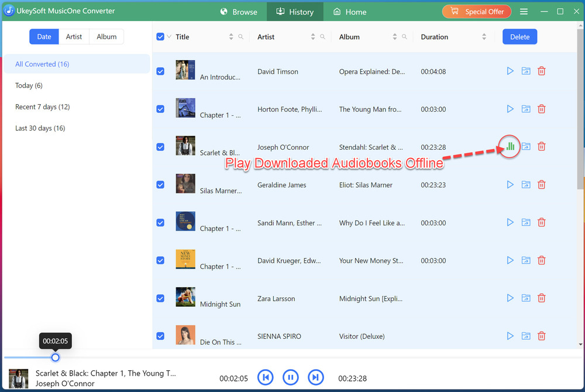This screenshot has width=585, height=392.
Task: Skip to the next track
Action: pos(316,377)
